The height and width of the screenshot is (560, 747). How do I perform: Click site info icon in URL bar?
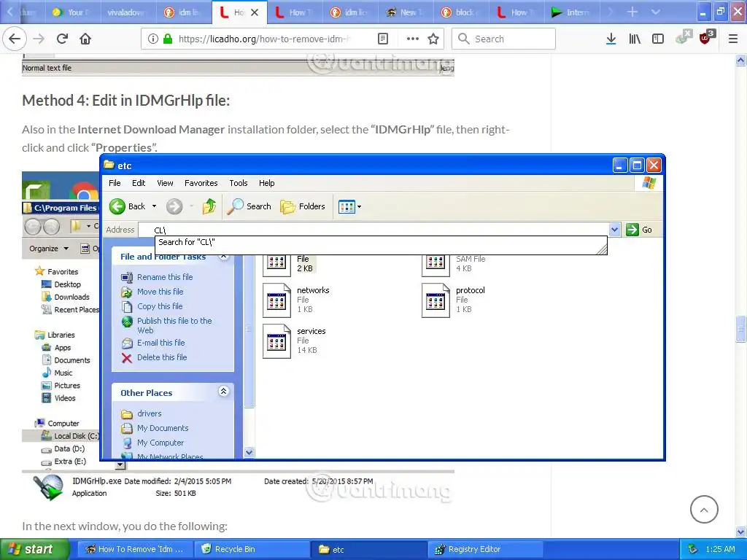pos(152,39)
